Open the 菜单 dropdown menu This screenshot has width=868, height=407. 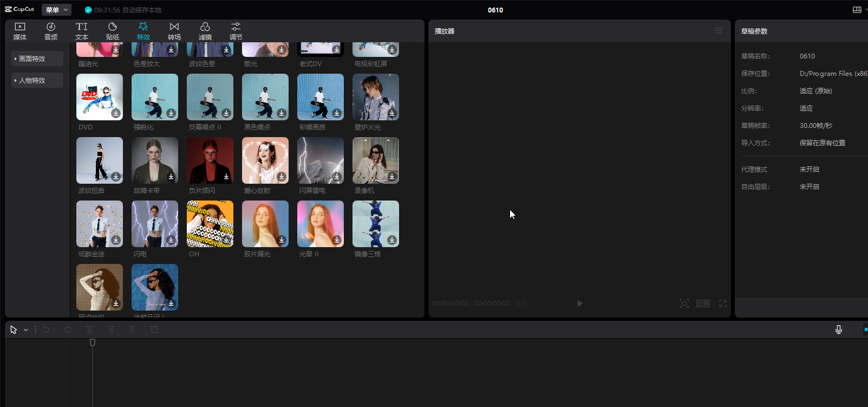[56, 10]
